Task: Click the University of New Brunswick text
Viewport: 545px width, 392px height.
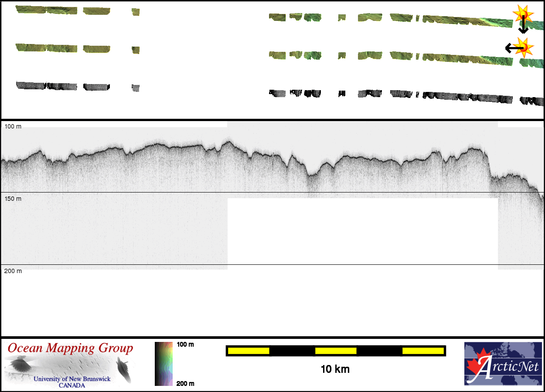Action: 72,379
